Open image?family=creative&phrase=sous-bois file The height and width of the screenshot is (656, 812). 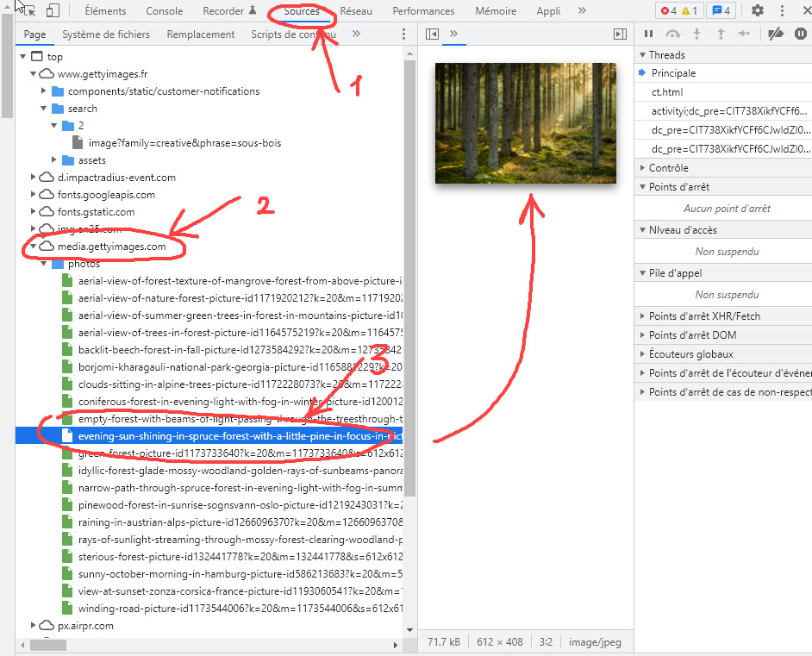tap(184, 143)
